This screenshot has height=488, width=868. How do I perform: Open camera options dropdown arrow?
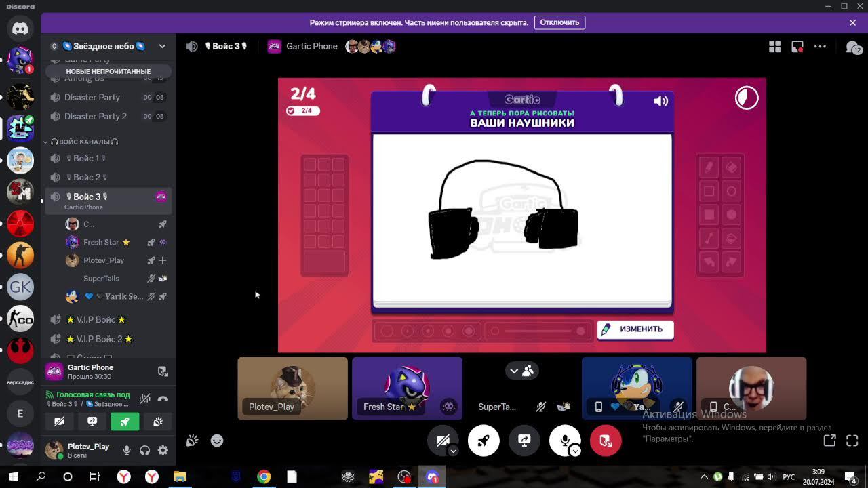pyautogui.click(x=453, y=451)
